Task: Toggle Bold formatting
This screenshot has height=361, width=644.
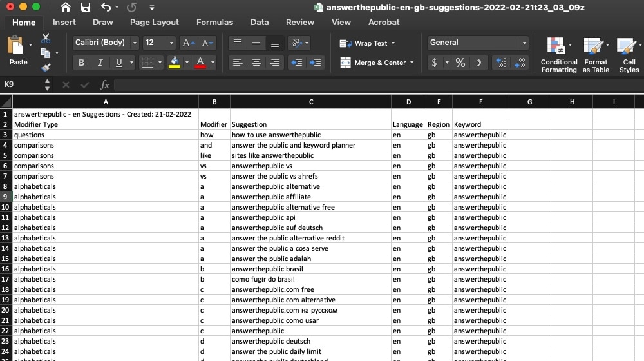Action: (x=81, y=63)
